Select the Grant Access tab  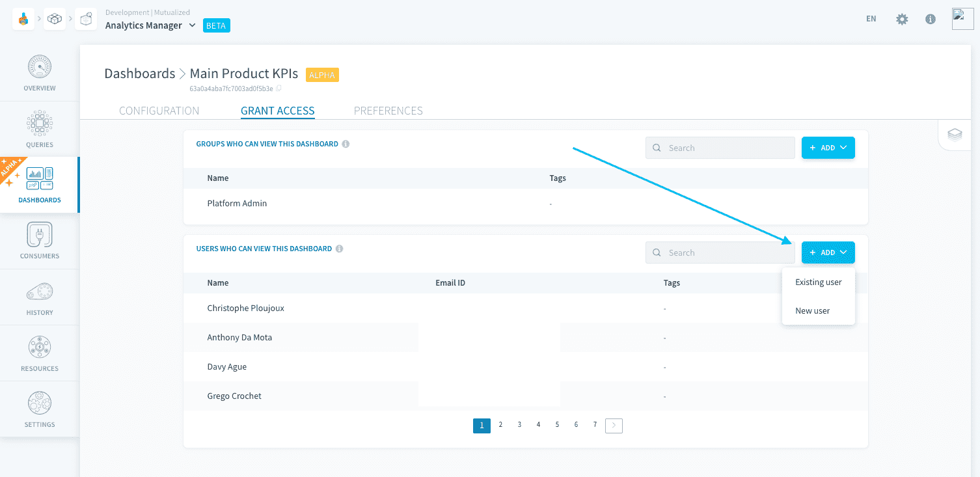click(278, 111)
